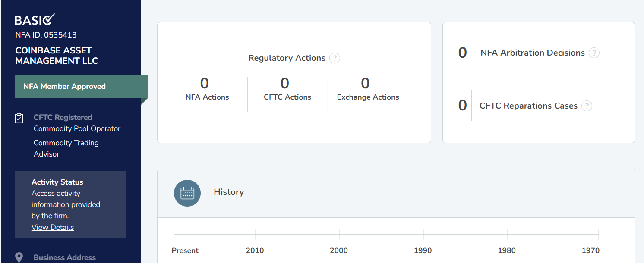The image size is (644, 263).
Task: Click the COINBASE ASSET MANAGEMENT LLC firm name
Action: point(57,56)
